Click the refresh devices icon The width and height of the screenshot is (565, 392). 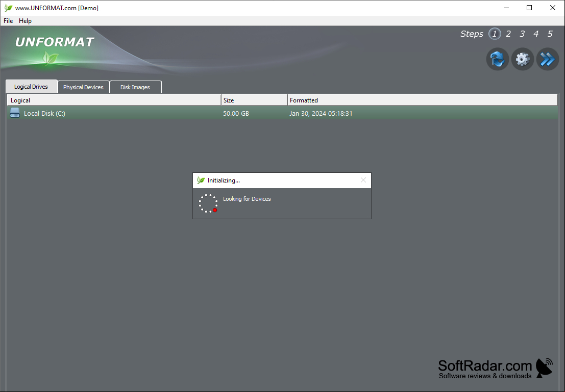pos(497,59)
